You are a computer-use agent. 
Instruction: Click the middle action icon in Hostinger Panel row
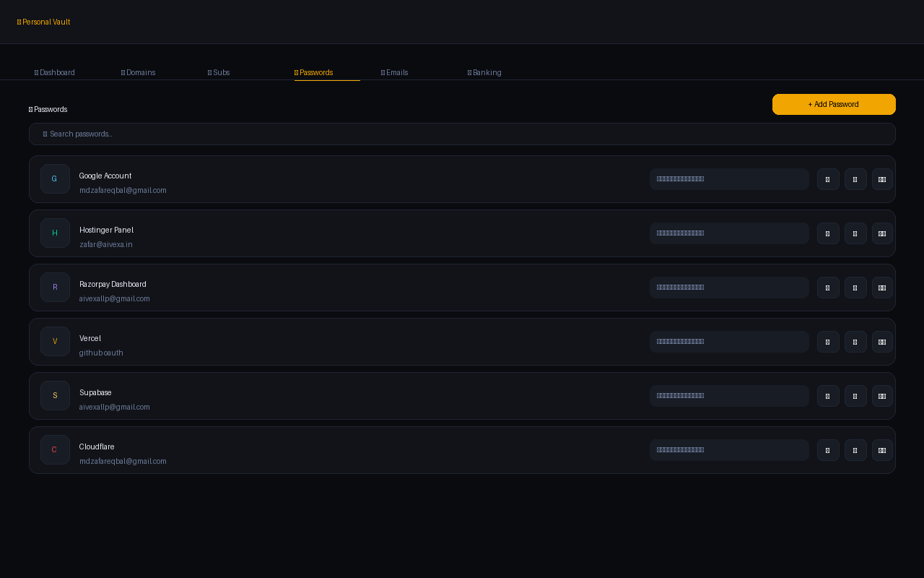point(855,233)
